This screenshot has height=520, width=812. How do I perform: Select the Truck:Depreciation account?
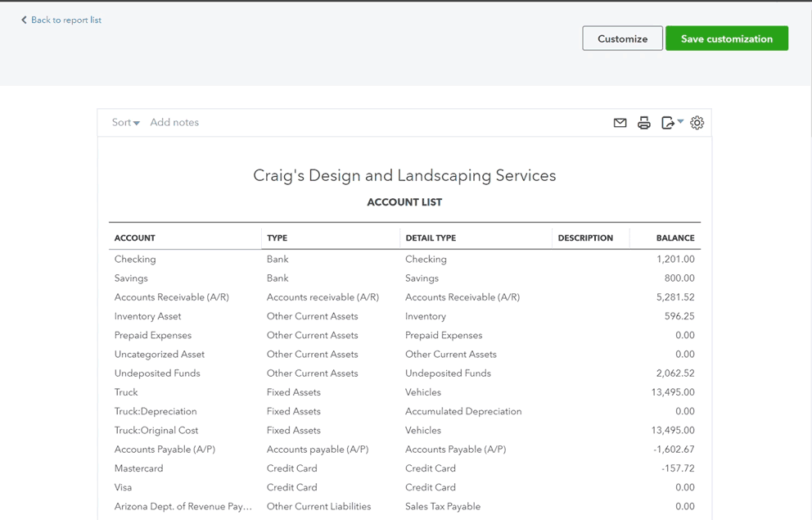(x=156, y=410)
